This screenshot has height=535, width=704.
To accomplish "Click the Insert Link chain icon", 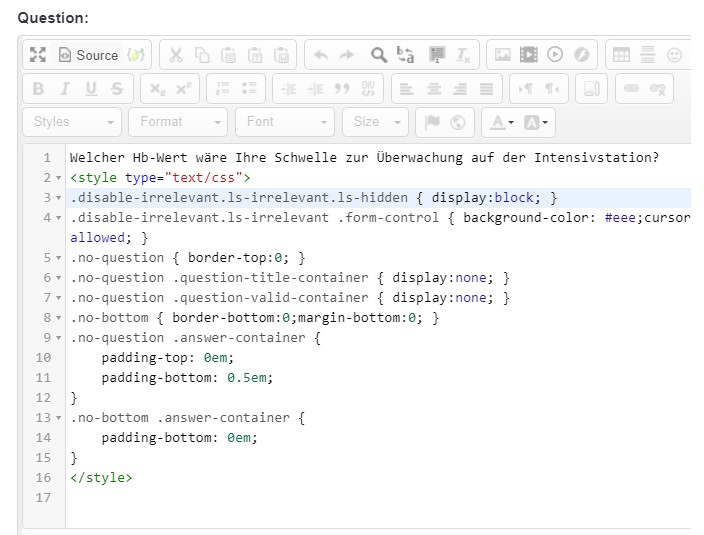I will pos(631,89).
